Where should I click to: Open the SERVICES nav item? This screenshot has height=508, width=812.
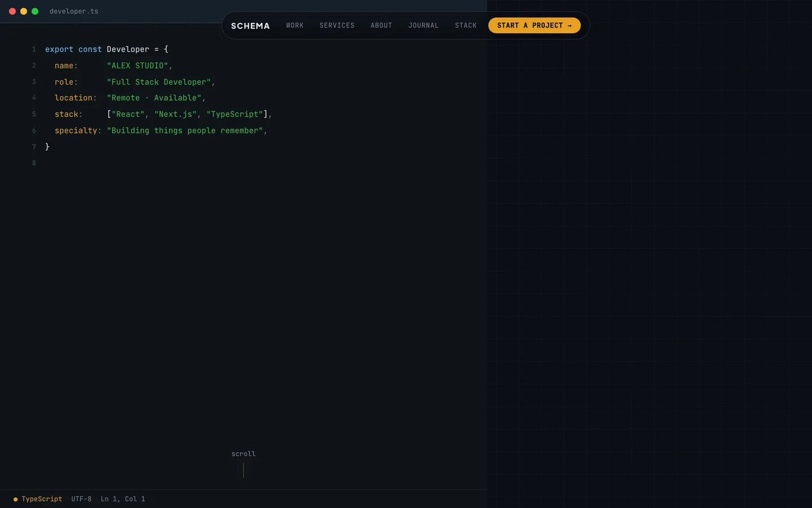tap(337, 25)
